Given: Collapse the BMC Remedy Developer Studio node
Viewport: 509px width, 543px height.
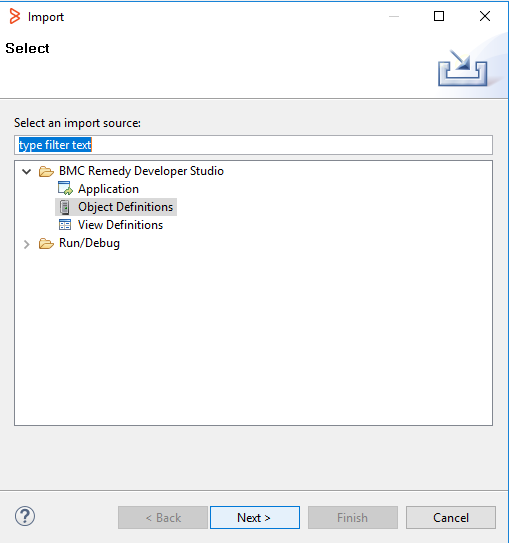Looking at the screenshot, I should [27, 171].
